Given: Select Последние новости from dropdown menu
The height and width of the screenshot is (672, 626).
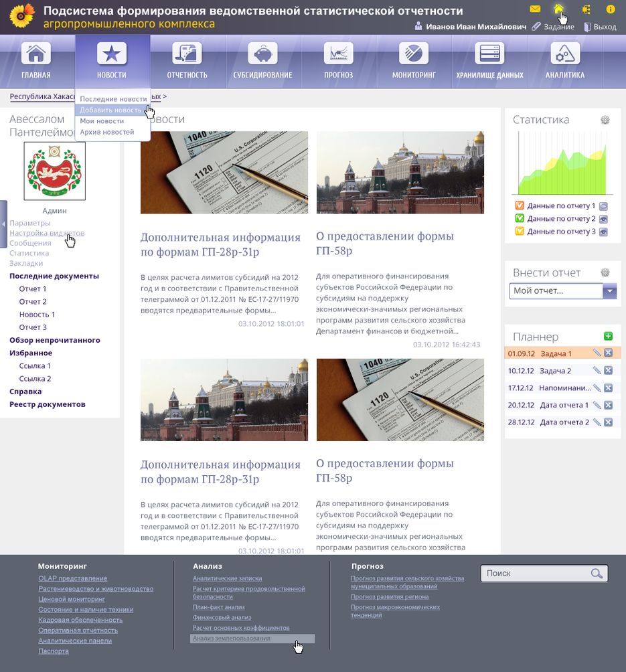Looking at the screenshot, I should tap(113, 99).
